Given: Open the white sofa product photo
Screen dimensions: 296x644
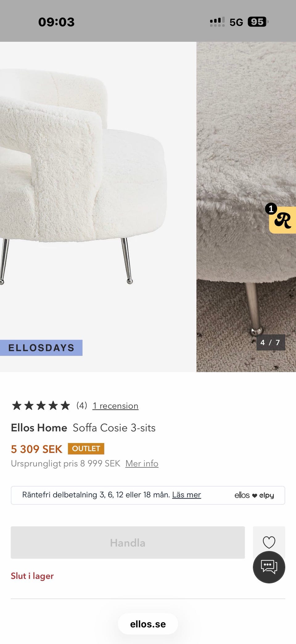Looking at the screenshot, I should point(92,185).
